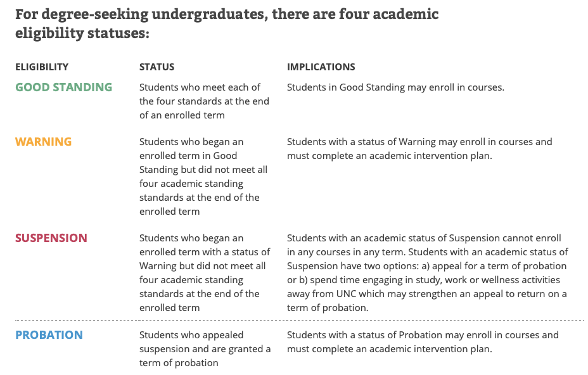Screen dimensions: 588x375
Task: Click 'Students in Good Standing may enroll' sentence
Action: tap(395, 87)
